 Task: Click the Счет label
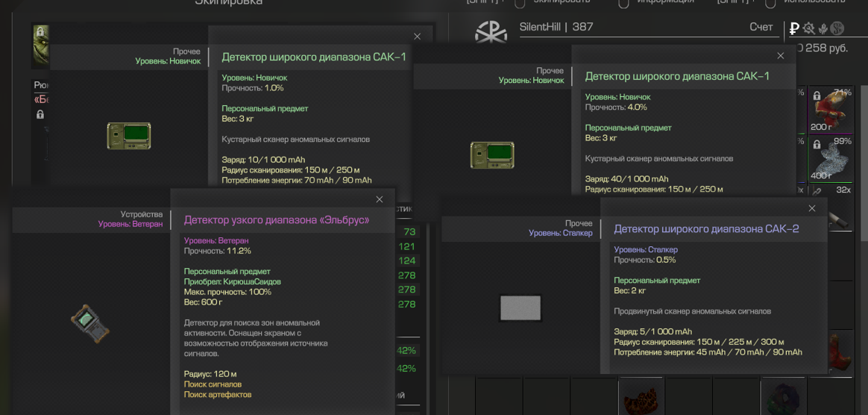coord(761,27)
